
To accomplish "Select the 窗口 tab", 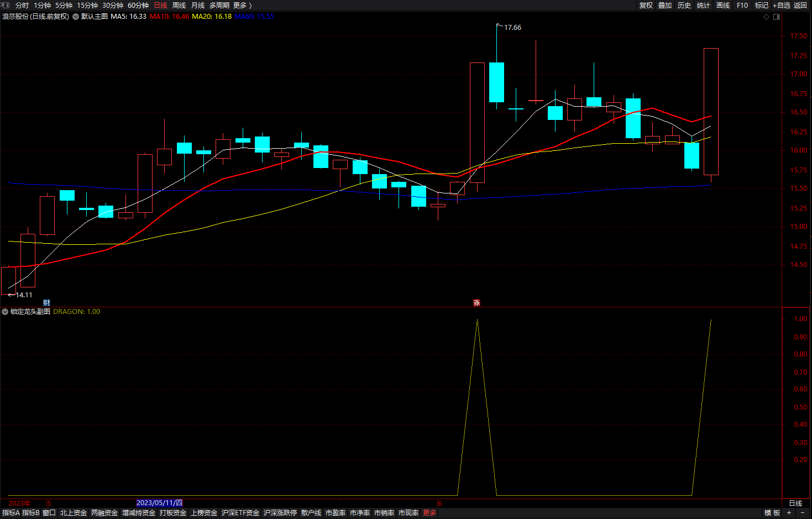I will click(x=49, y=513).
